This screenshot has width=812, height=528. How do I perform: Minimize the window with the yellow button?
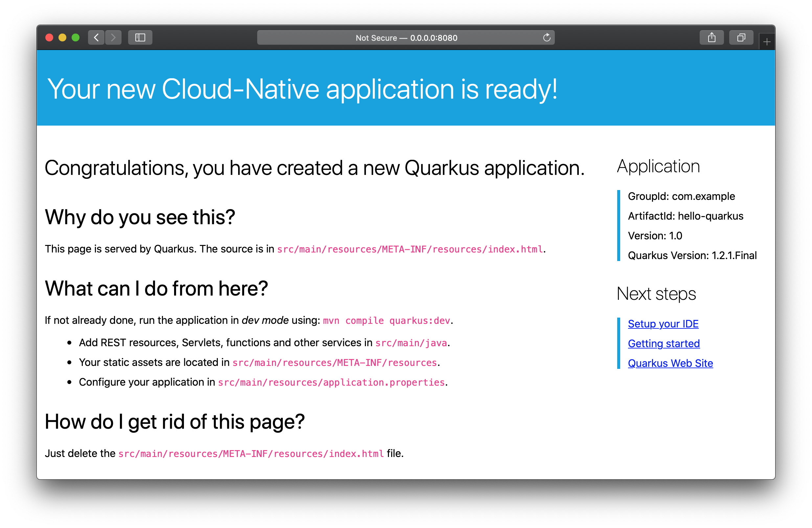[62, 37]
